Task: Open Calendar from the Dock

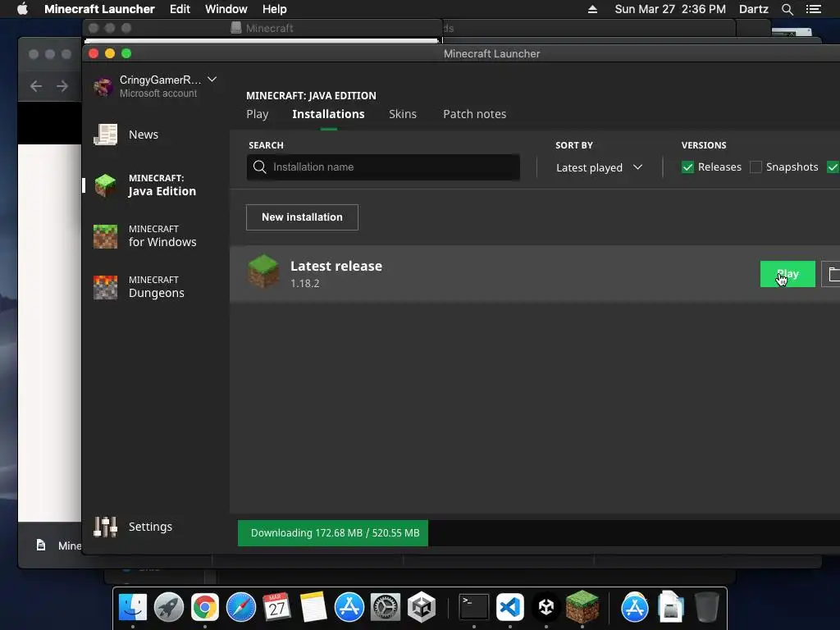Action: click(x=277, y=608)
